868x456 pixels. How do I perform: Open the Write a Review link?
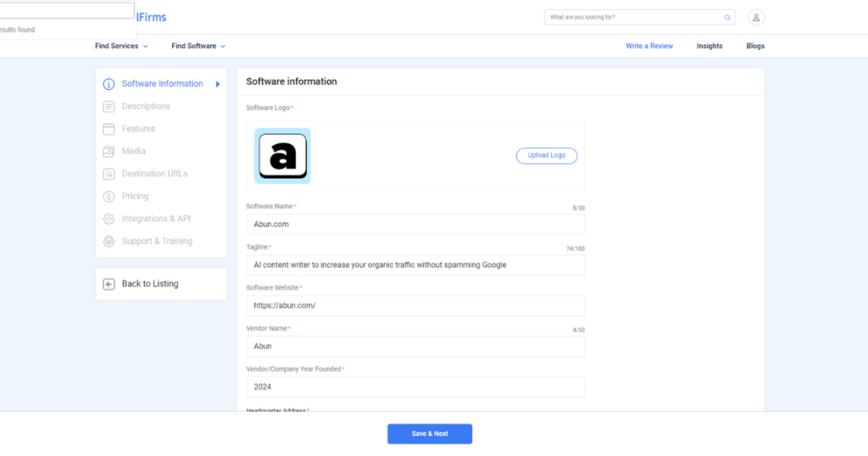coord(649,46)
